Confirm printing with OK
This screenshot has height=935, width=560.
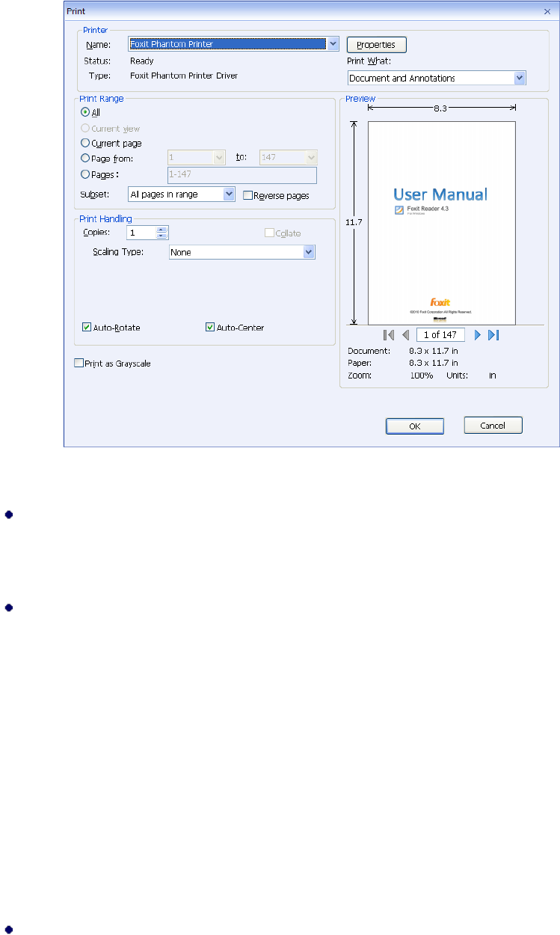[x=415, y=426]
